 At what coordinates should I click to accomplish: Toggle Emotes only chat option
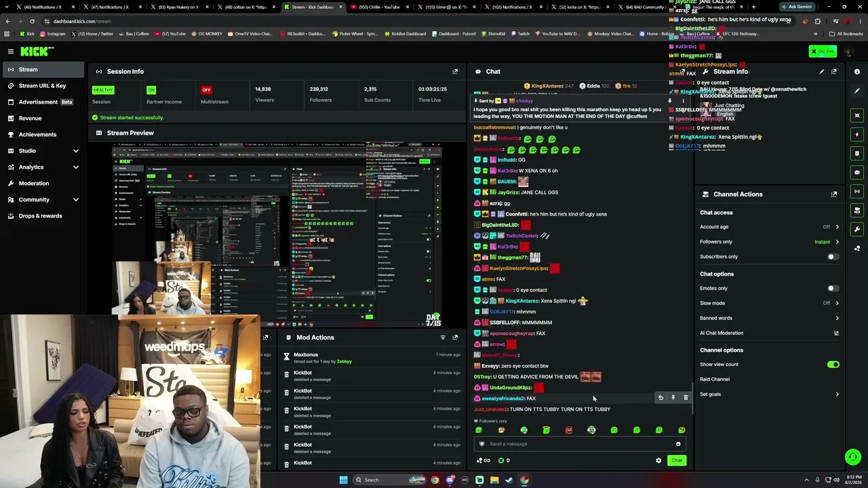(833, 288)
